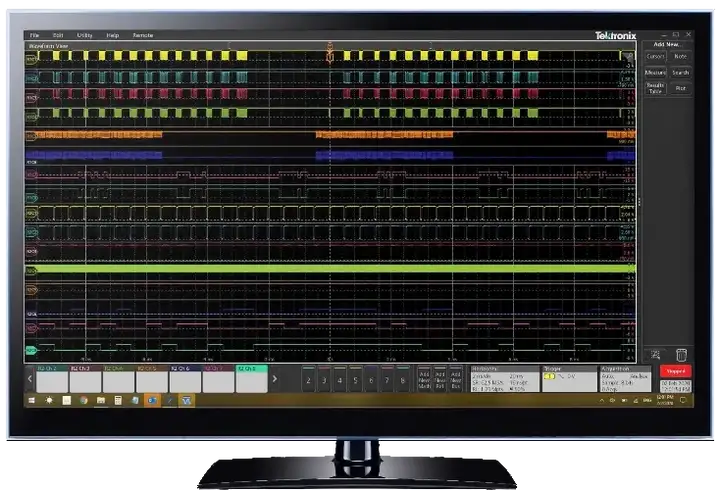The height and width of the screenshot is (490, 720).
Task: Open the Acquisition settings badge
Action: [x=625, y=379]
